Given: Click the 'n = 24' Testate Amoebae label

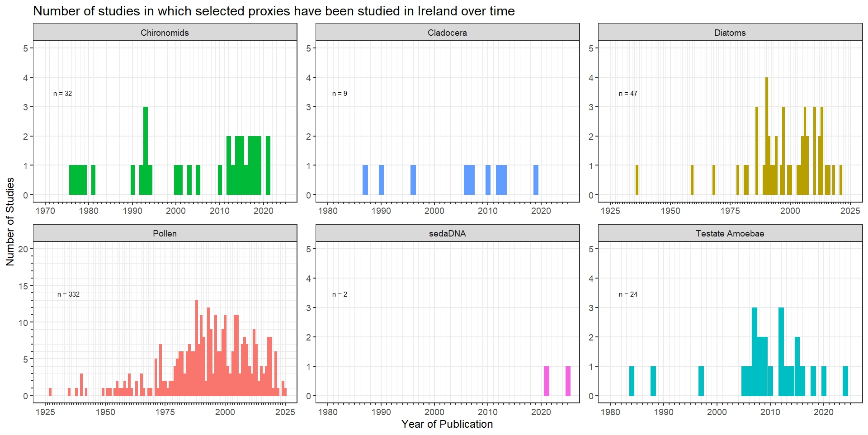Looking at the screenshot, I should tap(628, 294).
